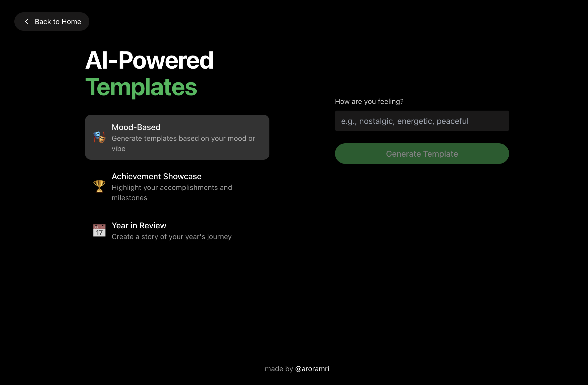Open the Achievement Showcase option title
Screen dimensions: 588x385
coord(156,176)
